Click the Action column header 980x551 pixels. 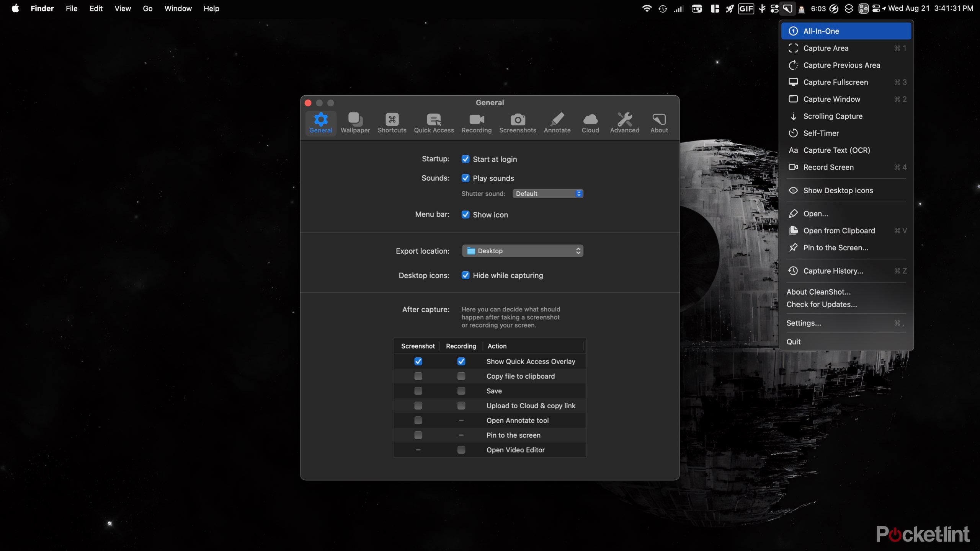point(533,346)
